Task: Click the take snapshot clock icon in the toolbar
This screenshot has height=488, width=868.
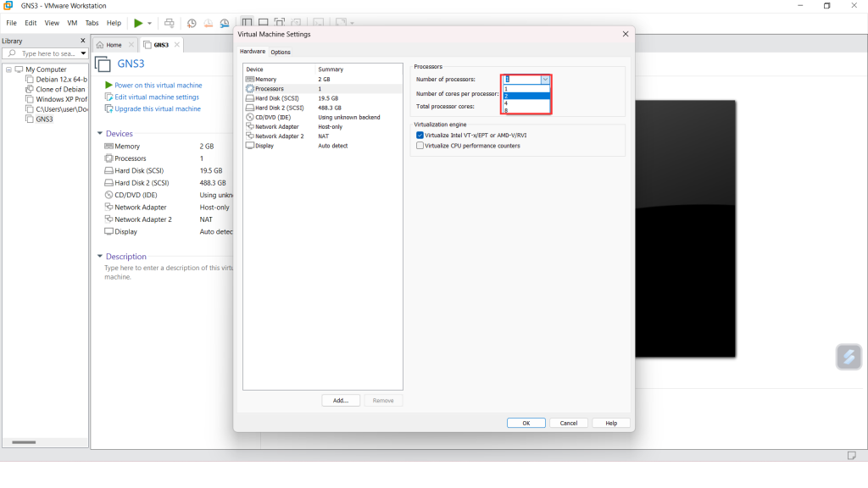Action: [x=192, y=23]
